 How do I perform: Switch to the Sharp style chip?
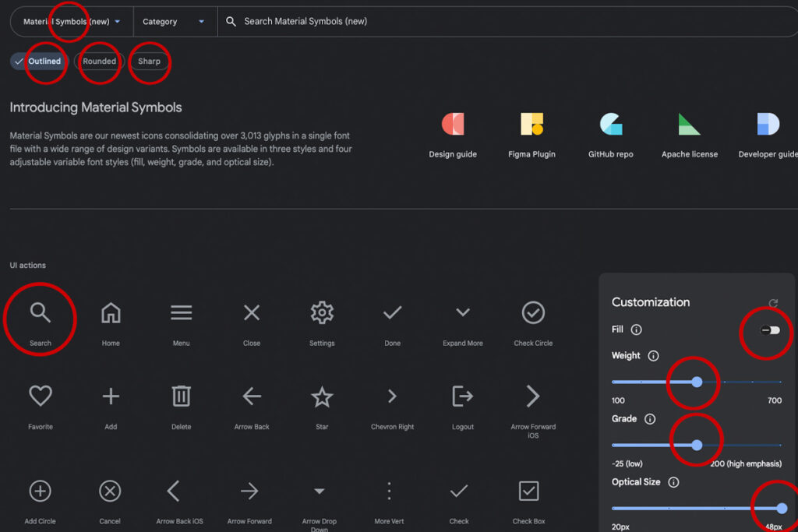149,61
